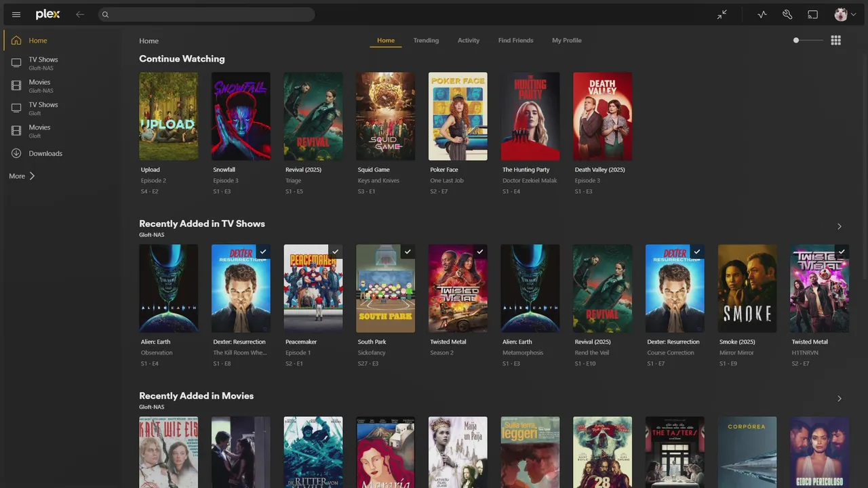Screen dimensions: 868x488
Task: Click 'Metamorphosis' episode text
Action: [523, 353]
